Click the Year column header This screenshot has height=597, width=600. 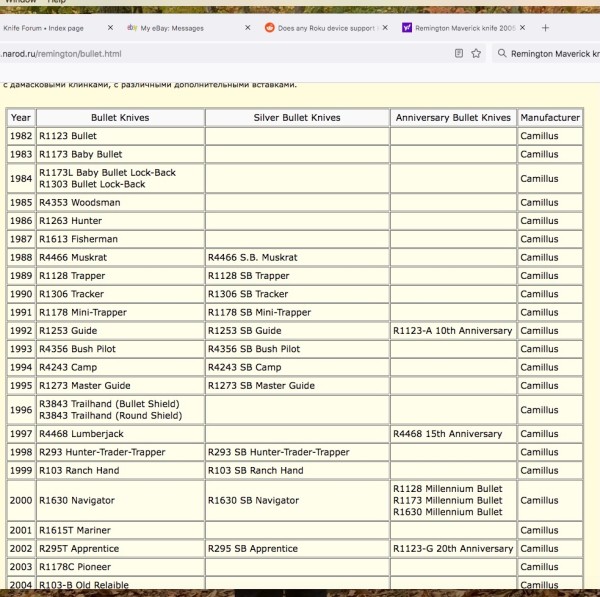(x=21, y=117)
